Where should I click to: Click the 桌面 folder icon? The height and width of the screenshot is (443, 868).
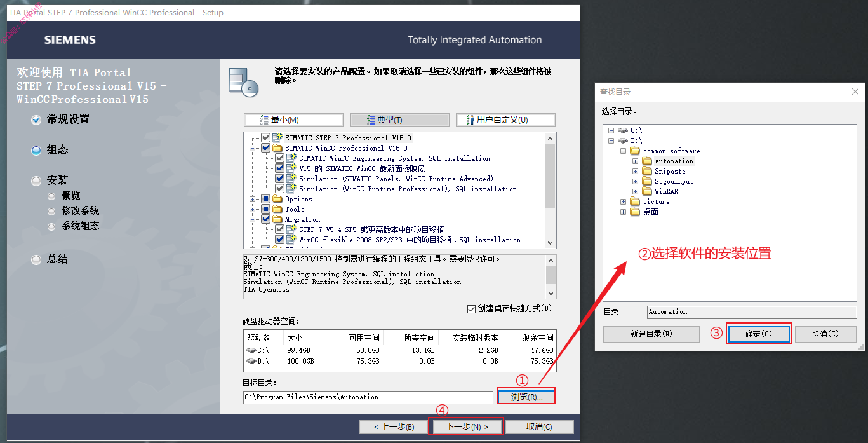tap(635, 212)
